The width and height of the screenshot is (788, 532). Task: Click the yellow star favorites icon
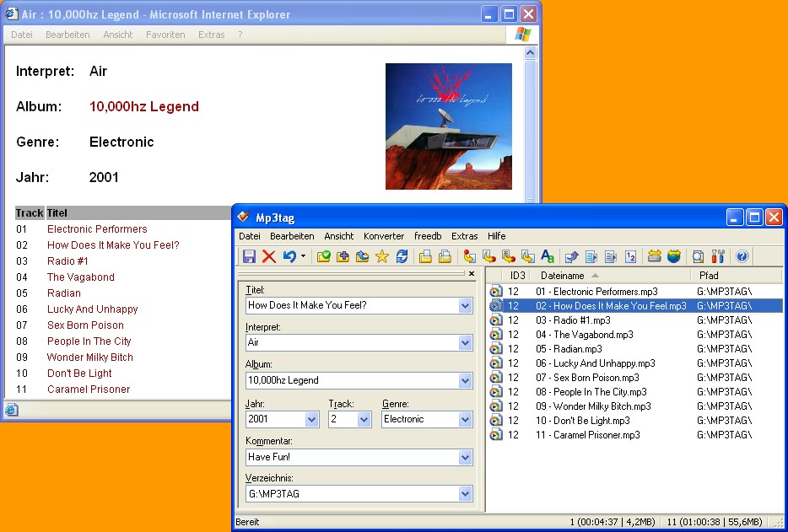point(381,256)
